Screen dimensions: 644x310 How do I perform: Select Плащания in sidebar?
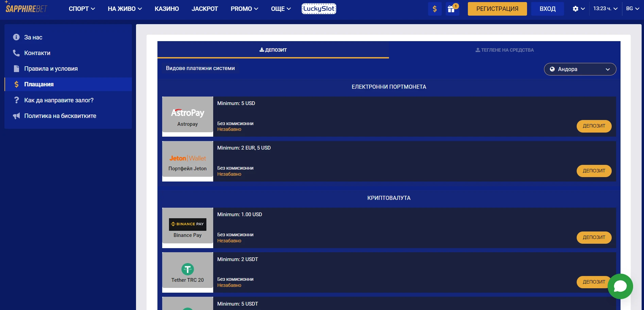pyautogui.click(x=68, y=84)
